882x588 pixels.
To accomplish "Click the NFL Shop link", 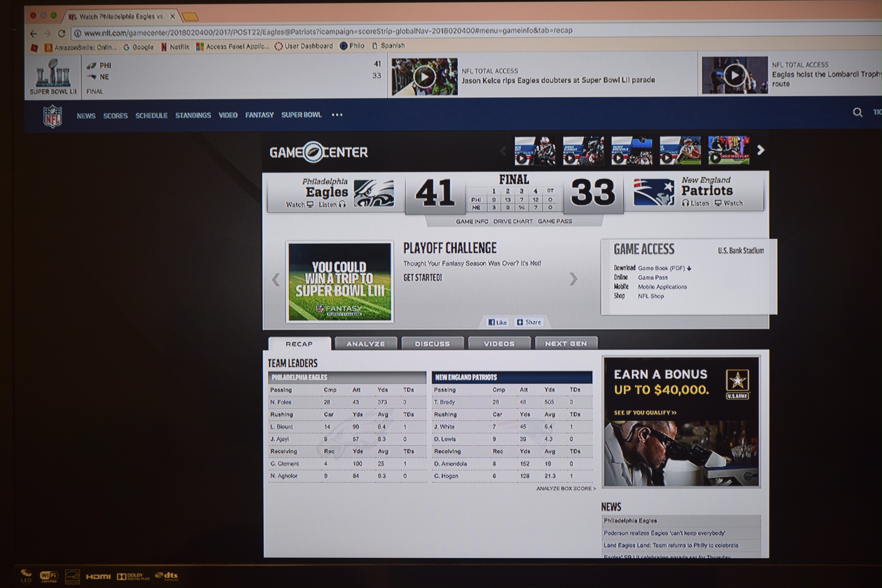I will point(651,296).
